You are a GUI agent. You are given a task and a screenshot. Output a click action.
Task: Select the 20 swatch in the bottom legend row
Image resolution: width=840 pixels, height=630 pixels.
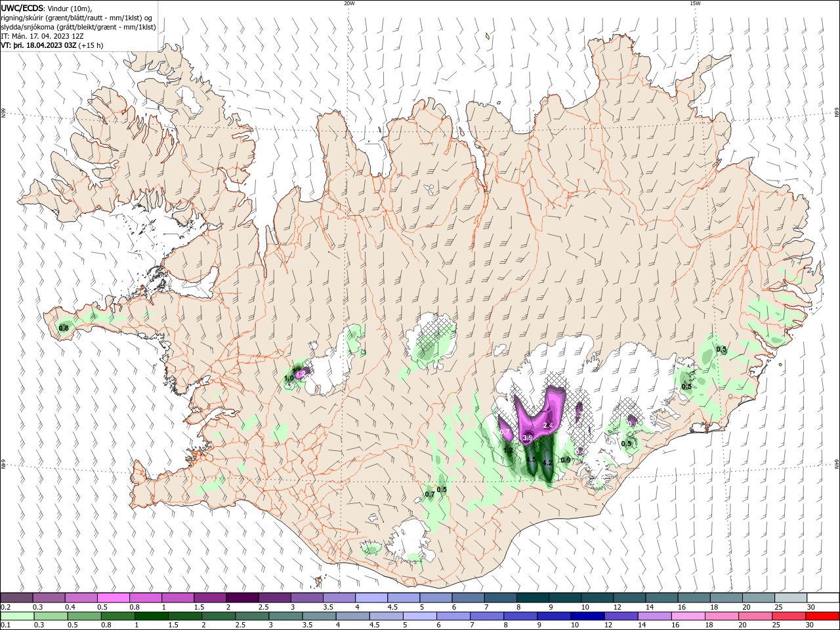(756, 616)
